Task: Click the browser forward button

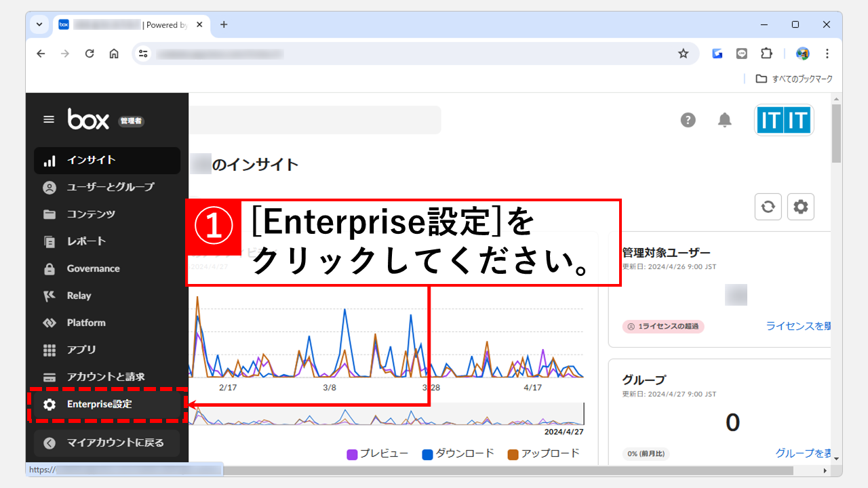Action: [x=65, y=54]
